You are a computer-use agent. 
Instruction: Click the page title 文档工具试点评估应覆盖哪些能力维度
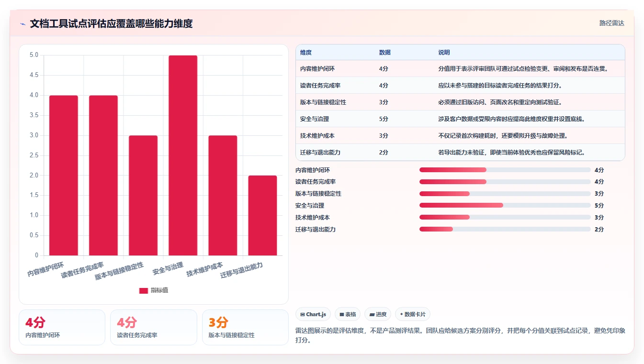111,24
